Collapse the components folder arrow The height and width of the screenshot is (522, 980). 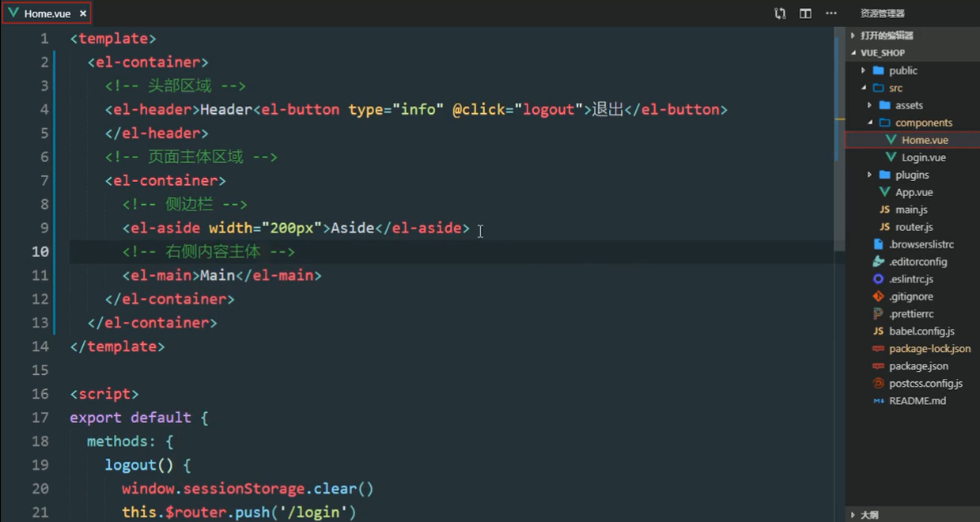(870, 123)
